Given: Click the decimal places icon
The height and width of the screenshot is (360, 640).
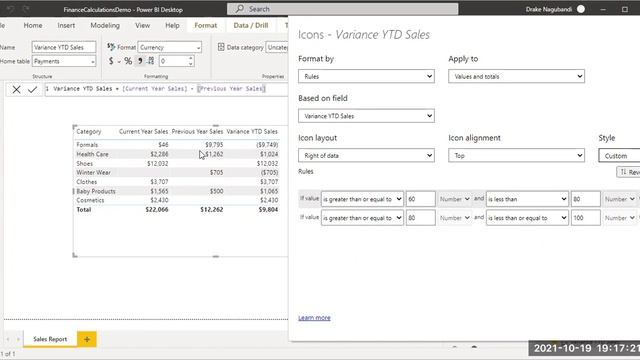Looking at the screenshot, I should (x=151, y=61).
